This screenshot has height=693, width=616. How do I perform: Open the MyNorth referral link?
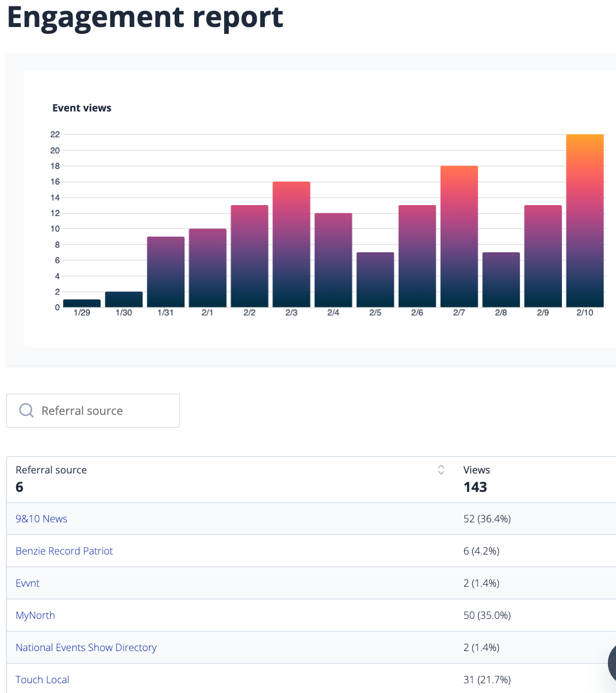coord(35,615)
